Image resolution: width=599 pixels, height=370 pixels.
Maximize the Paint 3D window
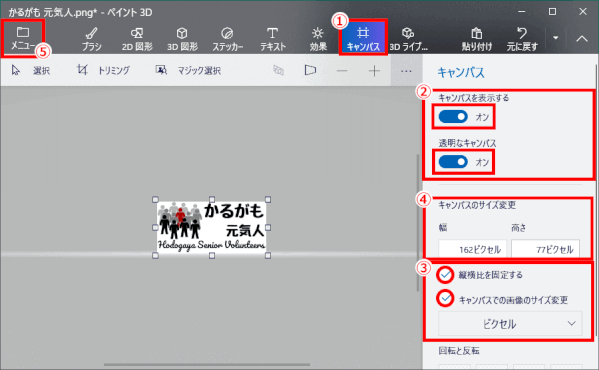pyautogui.click(x=552, y=11)
